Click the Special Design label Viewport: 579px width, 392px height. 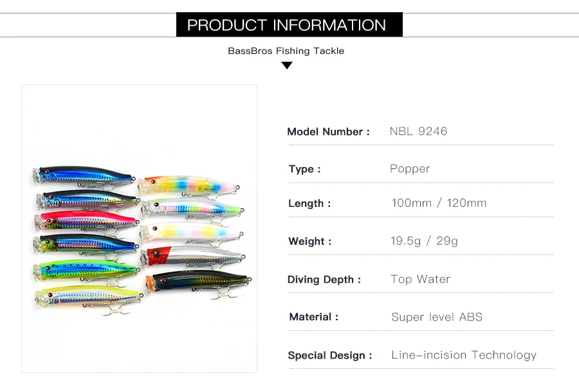pyautogui.click(x=329, y=355)
